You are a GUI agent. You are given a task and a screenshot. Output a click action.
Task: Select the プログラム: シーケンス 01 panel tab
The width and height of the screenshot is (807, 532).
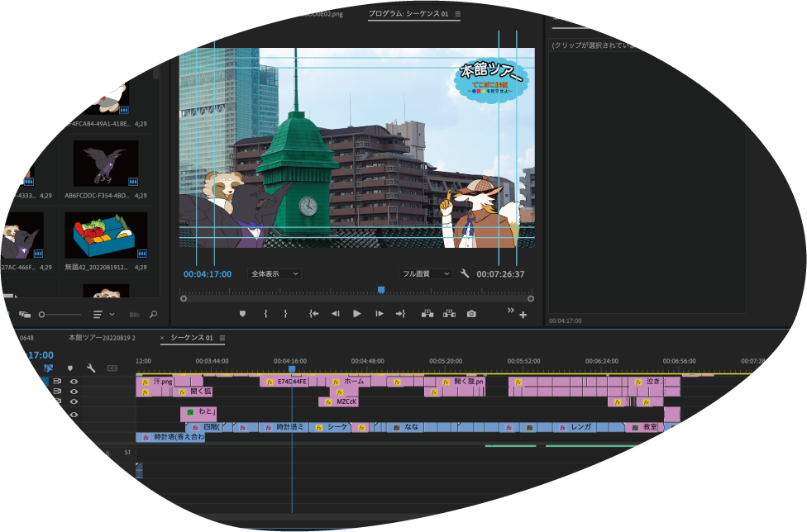408,14
